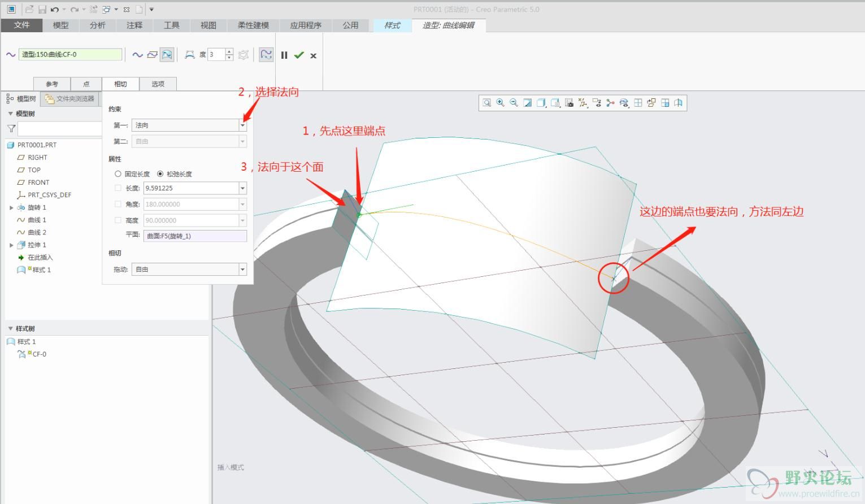Click the Pause feature icon
This screenshot has width=865, height=504.
tap(284, 55)
